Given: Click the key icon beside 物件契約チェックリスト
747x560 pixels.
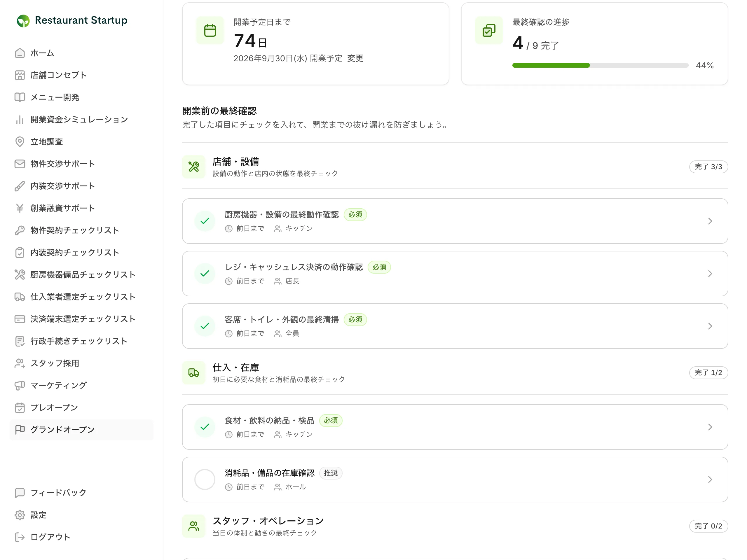Looking at the screenshot, I should tap(20, 230).
